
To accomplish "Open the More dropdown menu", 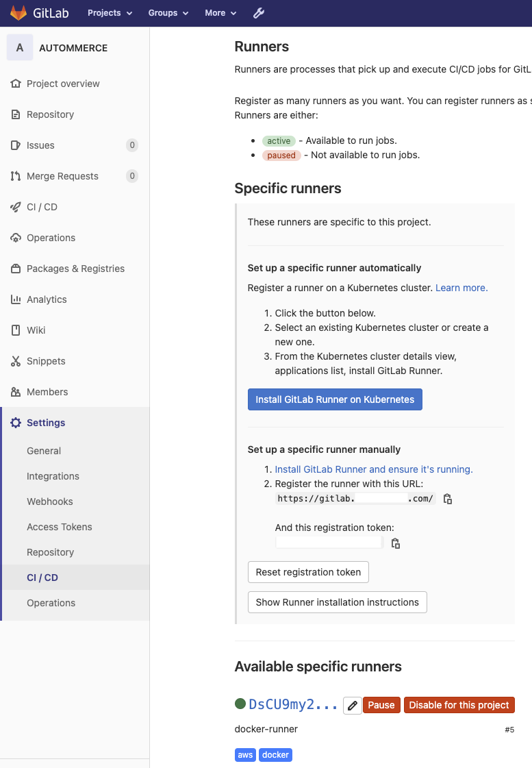I will tap(220, 13).
